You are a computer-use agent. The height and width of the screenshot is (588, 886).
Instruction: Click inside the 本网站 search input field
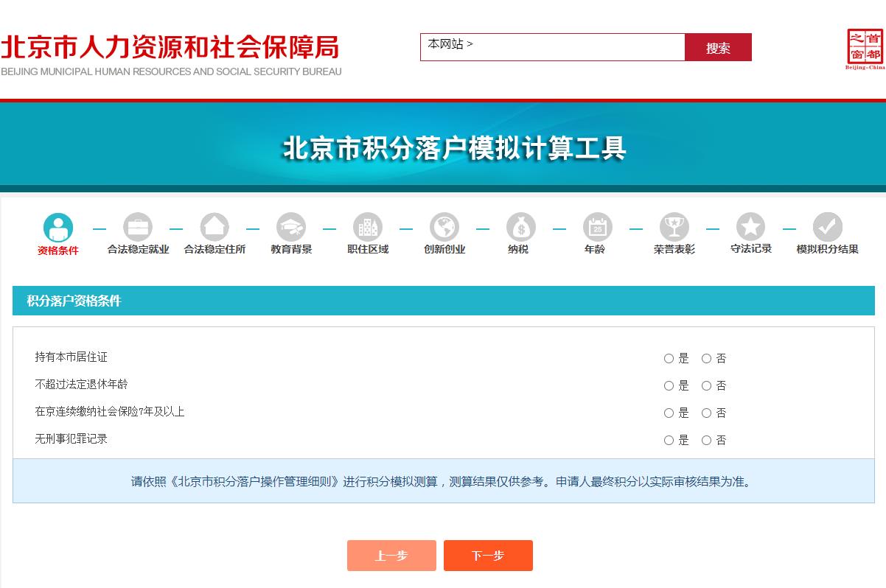(553, 47)
